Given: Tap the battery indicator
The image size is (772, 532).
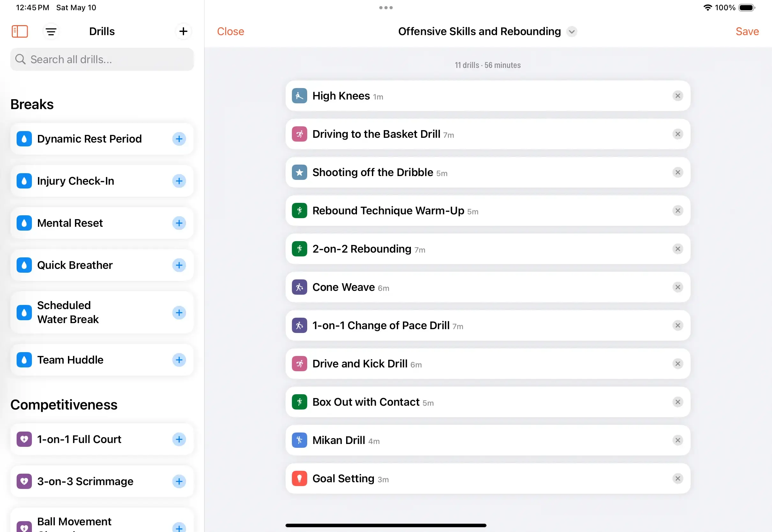Looking at the screenshot, I should 747,8.
